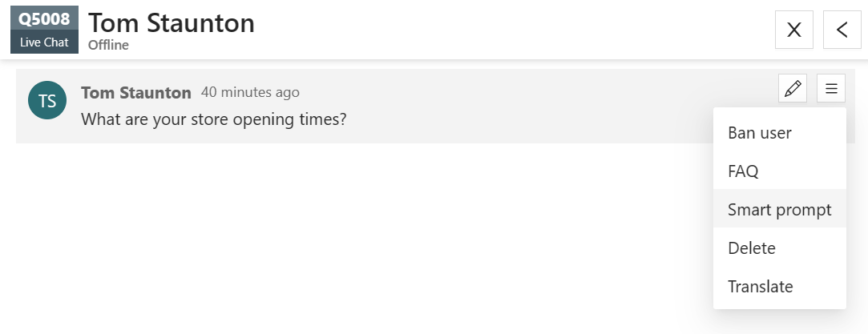Go back using the left chevron button

[842, 30]
